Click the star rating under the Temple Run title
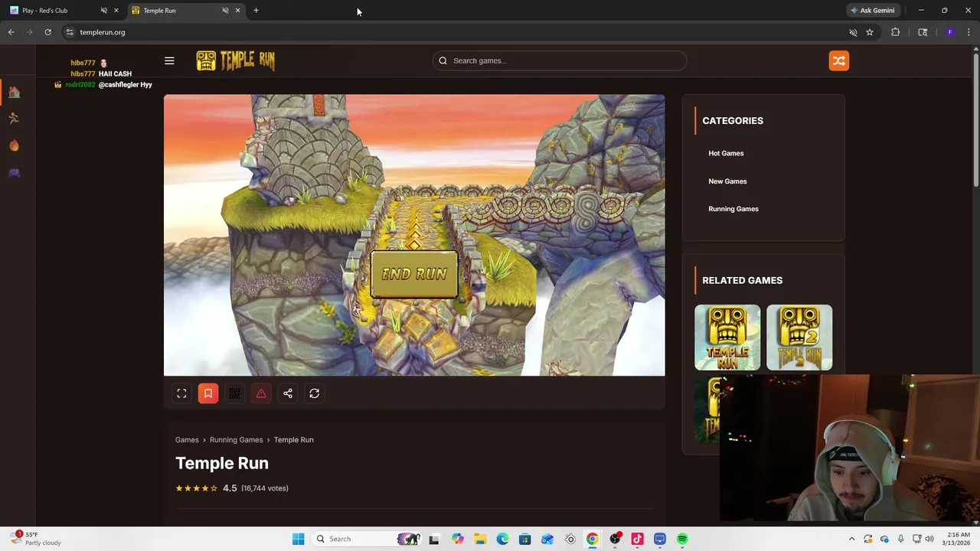The image size is (980, 551). (x=197, y=488)
